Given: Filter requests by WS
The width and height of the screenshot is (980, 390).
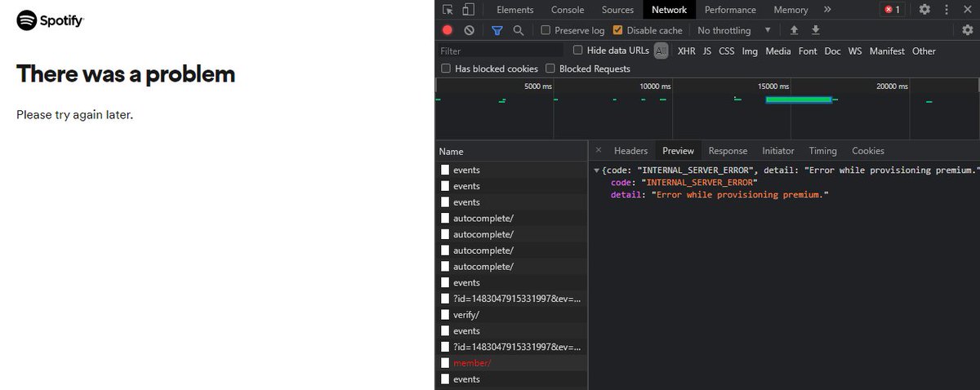Looking at the screenshot, I should tap(855, 51).
